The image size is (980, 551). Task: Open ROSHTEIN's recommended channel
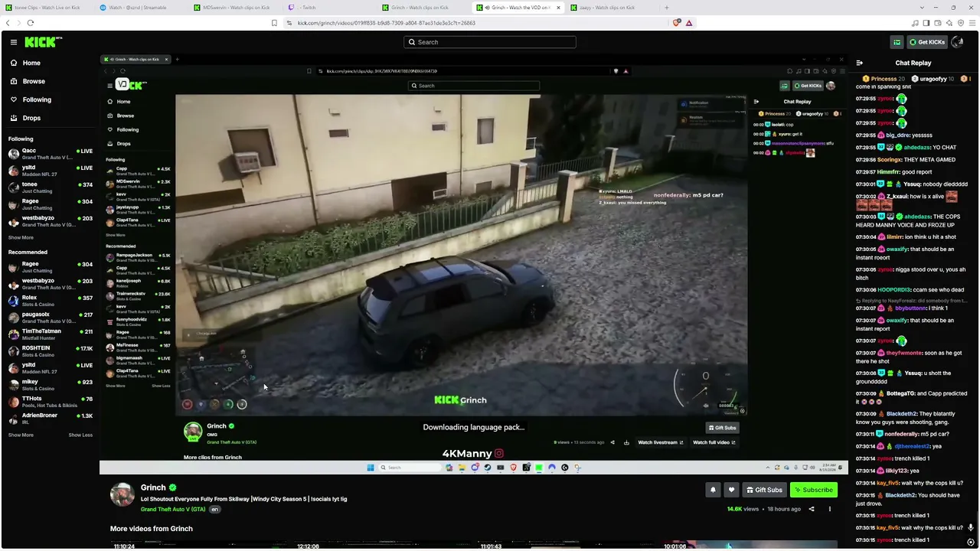click(50, 351)
